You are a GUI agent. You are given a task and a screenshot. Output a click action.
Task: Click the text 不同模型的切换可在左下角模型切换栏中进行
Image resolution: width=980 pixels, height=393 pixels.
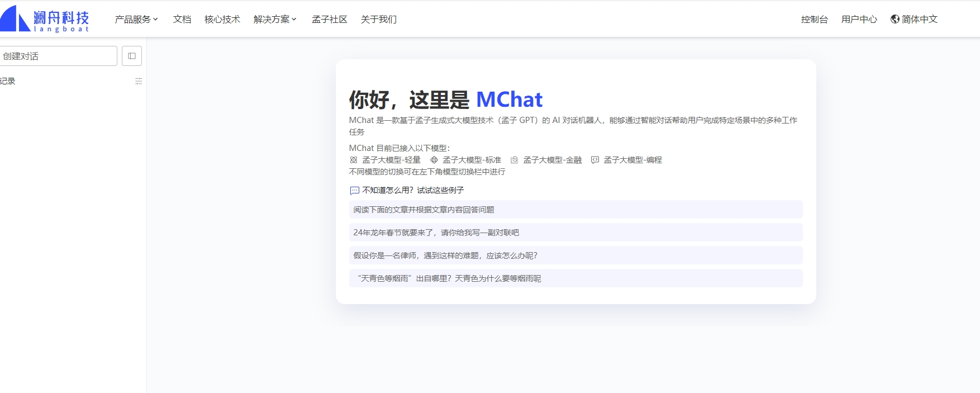(x=427, y=172)
